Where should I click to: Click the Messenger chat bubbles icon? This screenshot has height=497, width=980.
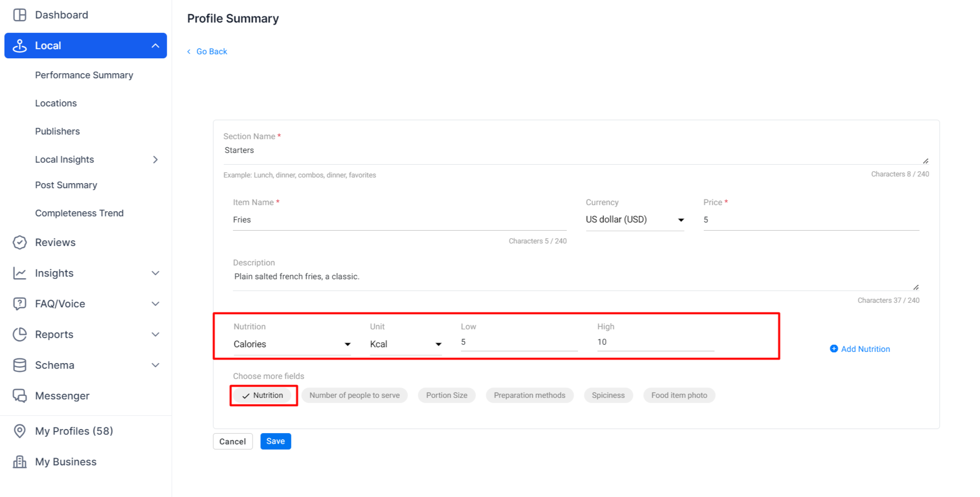(19, 396)
